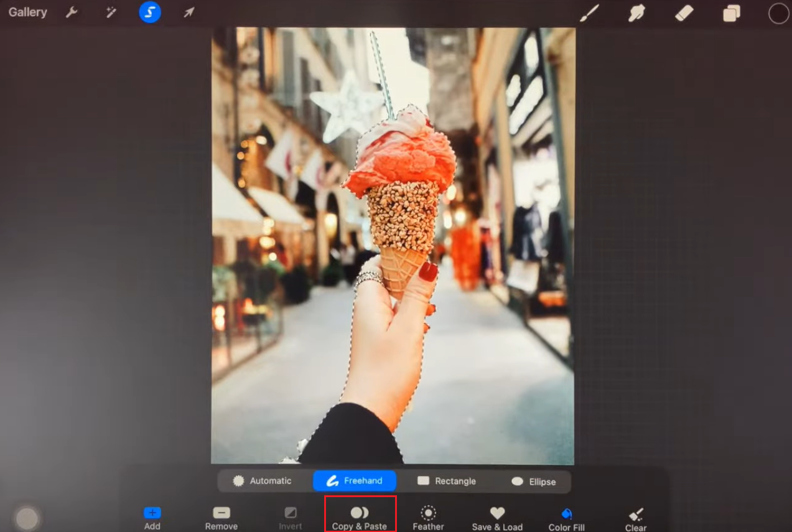Tap Copy & Paste selection
The height and width of the screenshot is (532, 792).
pos(360,518)
